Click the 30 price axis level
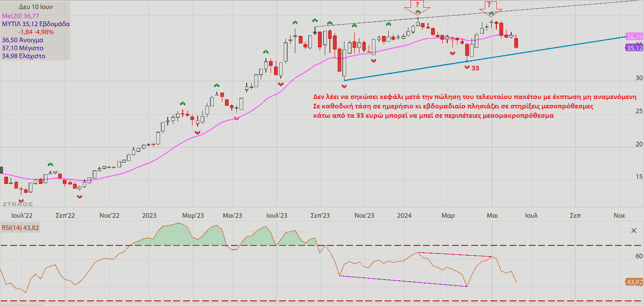The image size is (644, 306). pos(639,78)
